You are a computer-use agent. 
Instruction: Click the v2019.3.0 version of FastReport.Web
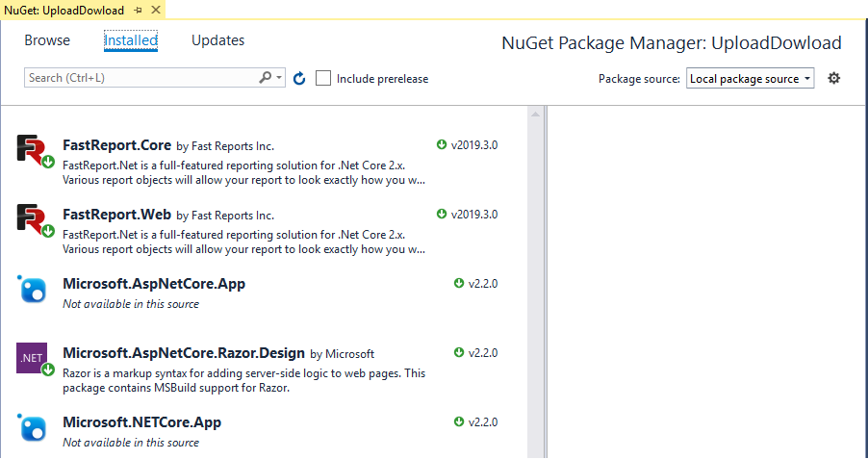click(474, 215)
